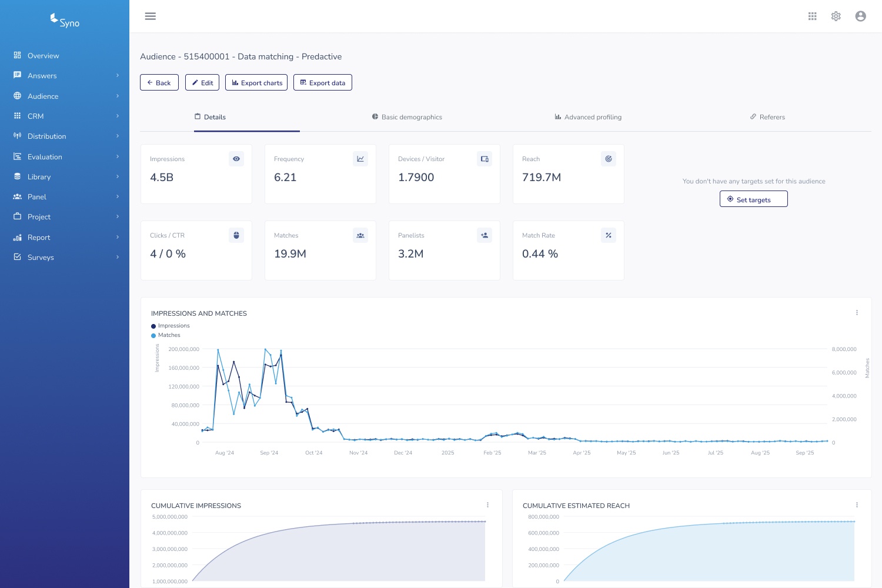The width and height of the screenshot is (882, 588).
Task: Open the Report sidebar item
Action: 65,237
